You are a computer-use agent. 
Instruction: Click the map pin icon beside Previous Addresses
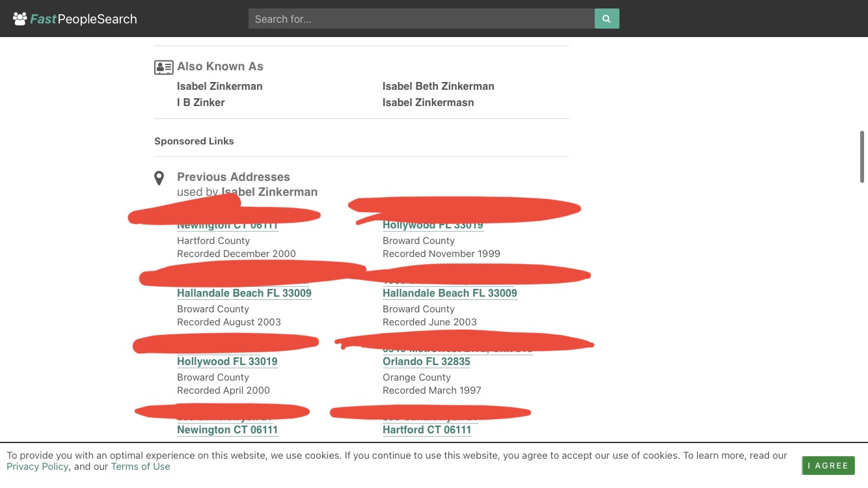click(x=159, y=178)
